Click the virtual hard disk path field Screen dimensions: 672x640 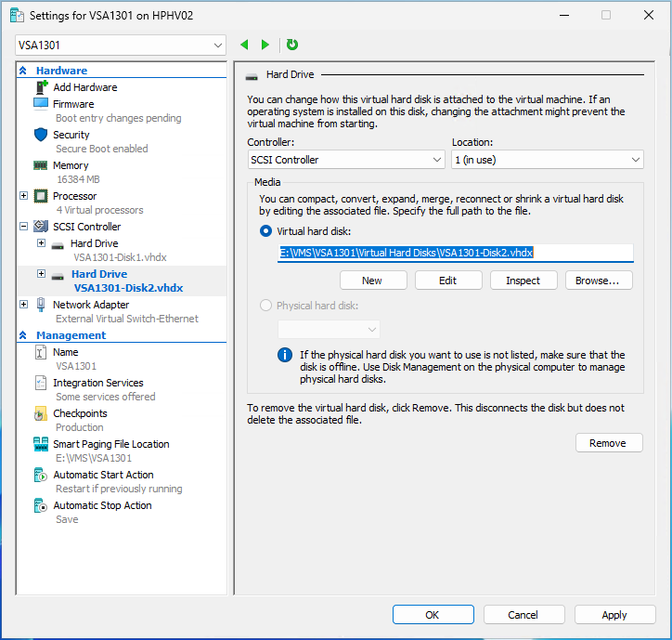[x=455, y=253]
